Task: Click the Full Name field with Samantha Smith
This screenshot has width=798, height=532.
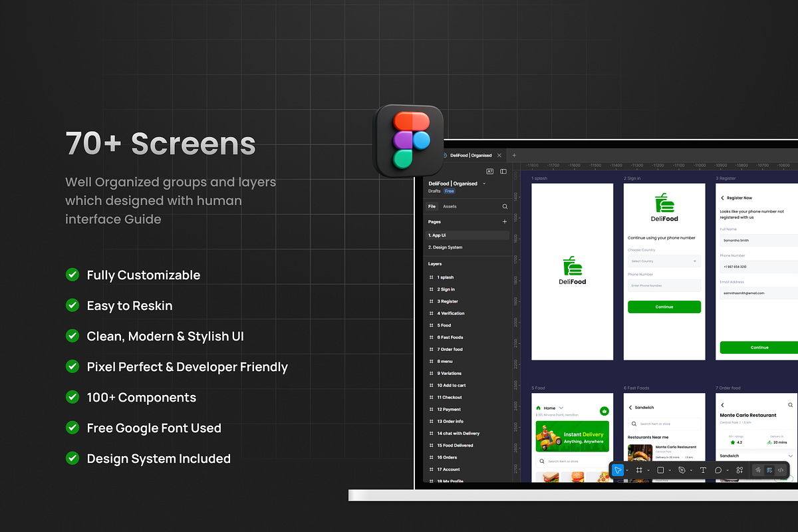Action: 759,241
